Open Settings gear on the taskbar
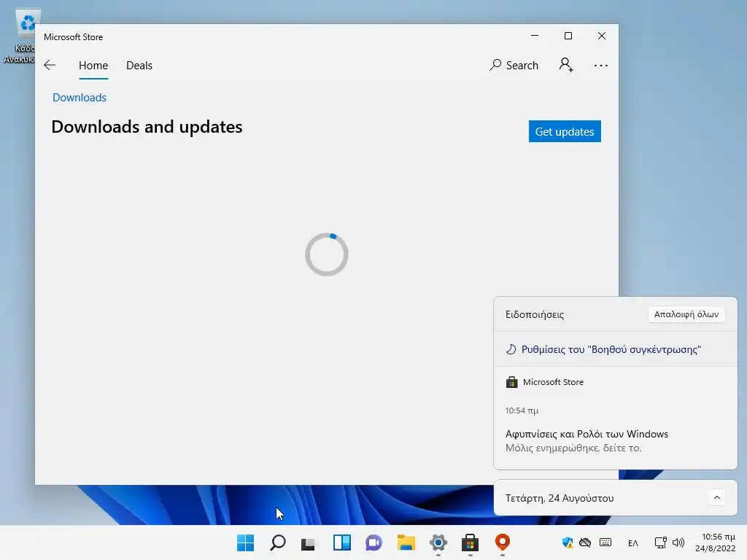 pos(438,542)
